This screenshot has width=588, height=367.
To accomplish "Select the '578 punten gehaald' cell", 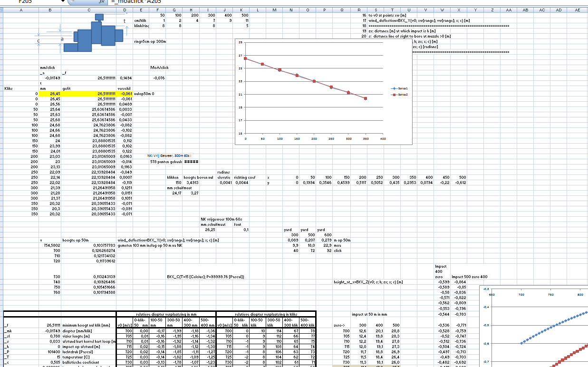I will (167, 161).
